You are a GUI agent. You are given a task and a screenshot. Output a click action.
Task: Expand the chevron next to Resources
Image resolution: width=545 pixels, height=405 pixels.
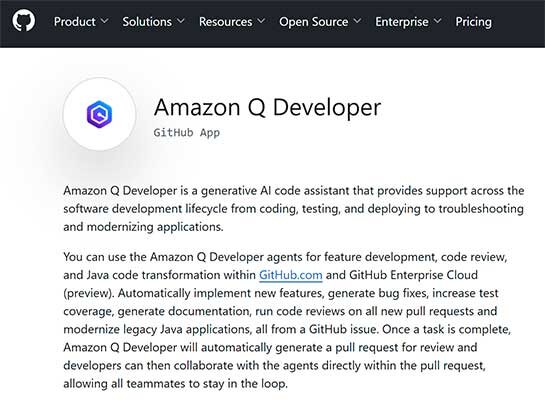[x=261, y=21]
